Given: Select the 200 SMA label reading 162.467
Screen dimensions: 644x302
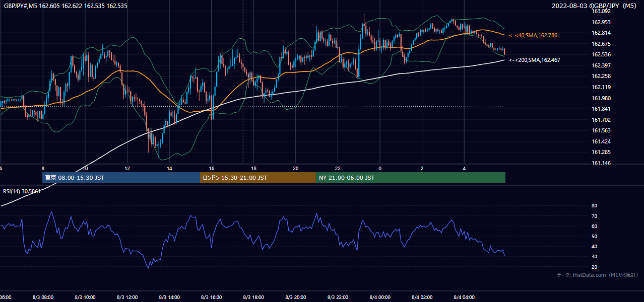Looking at the screenshot, I should (535, 60).
